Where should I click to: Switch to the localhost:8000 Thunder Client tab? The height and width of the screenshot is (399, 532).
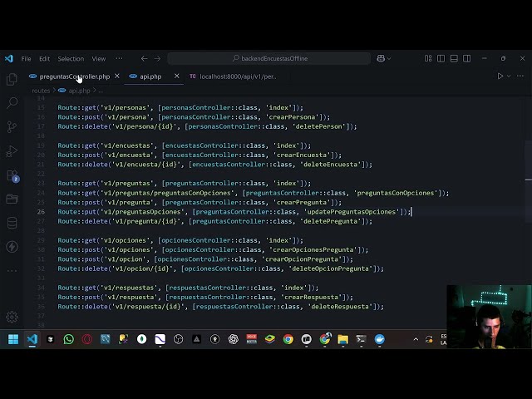(x=238, y=76)
